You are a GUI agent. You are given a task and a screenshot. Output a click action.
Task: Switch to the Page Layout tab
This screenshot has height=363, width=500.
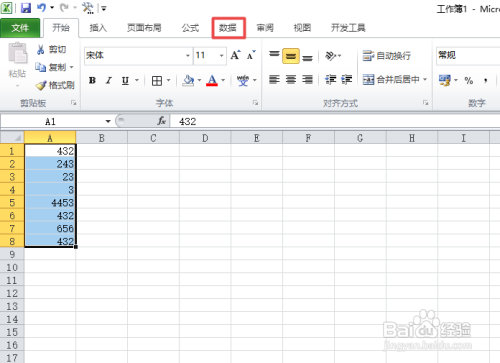click(x=144, y=28)
